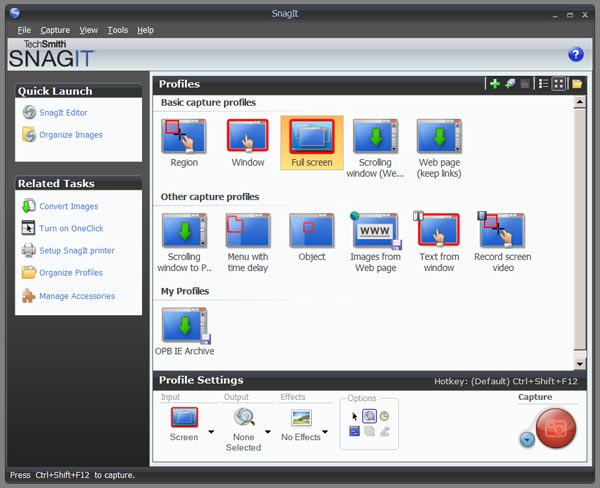Click the Output None Selected icon
Viewport: 600px width, 488px height.
(244, 417)
